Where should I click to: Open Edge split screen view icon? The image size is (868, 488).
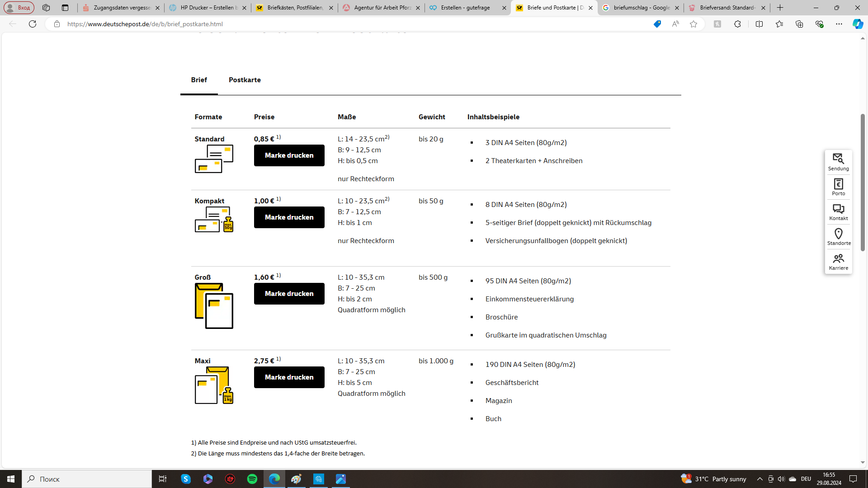coord(759,24)
